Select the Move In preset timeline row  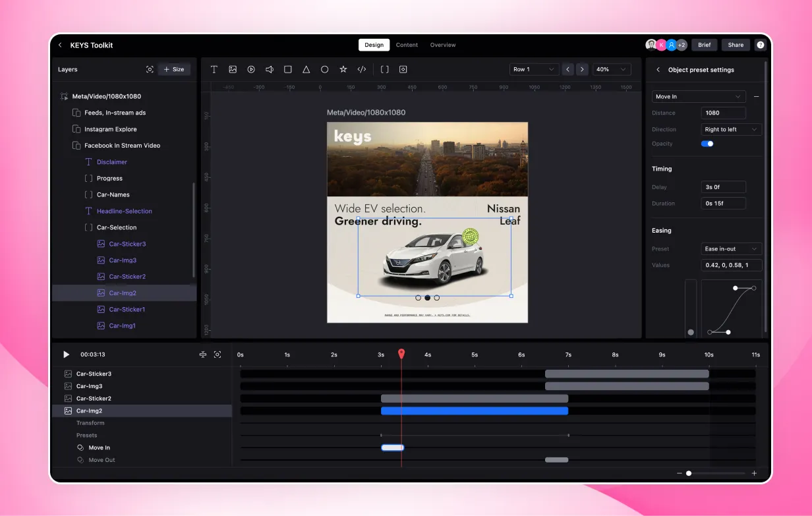pos(142,448)
